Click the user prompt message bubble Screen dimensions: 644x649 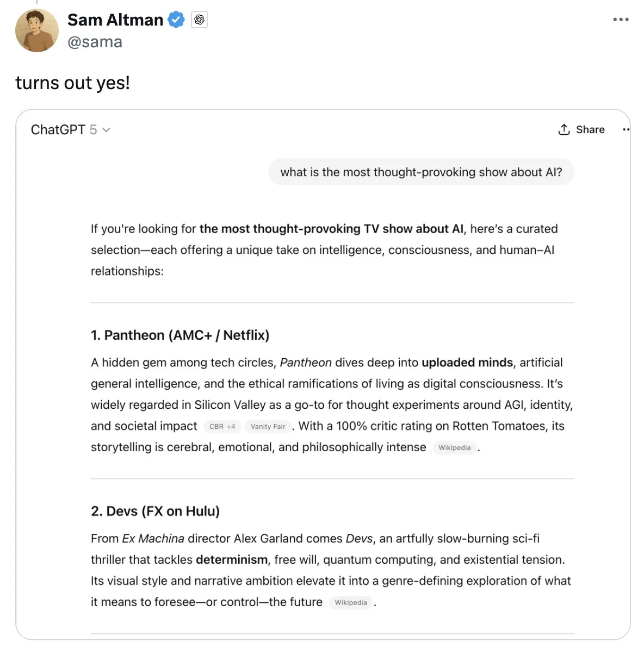(x=421, y=172)
